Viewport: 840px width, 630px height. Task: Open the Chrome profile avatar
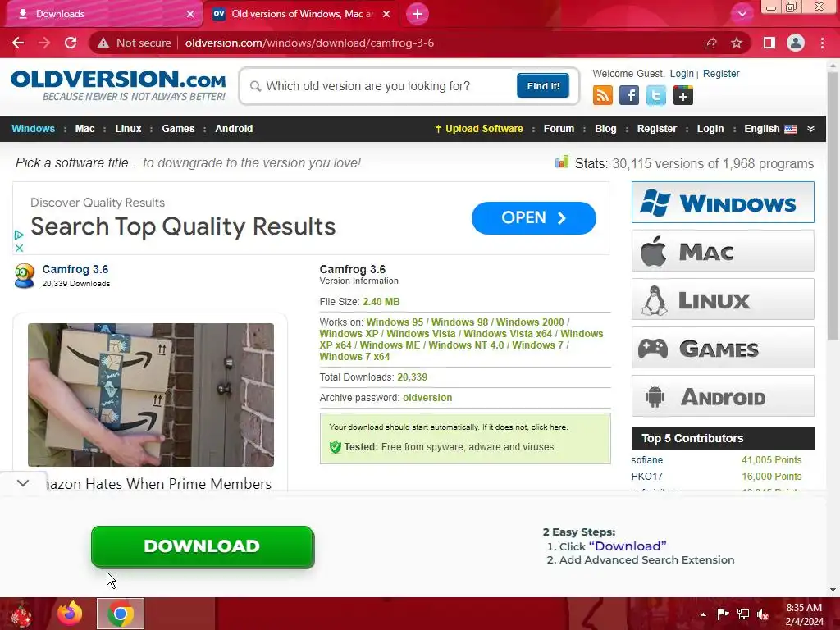click(x=796, y=43)
